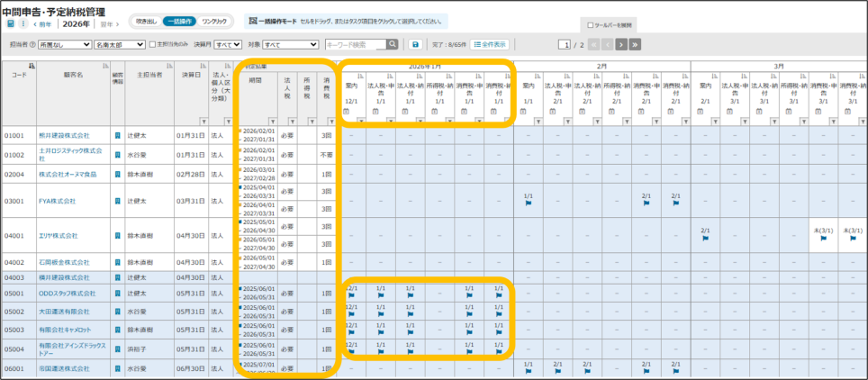This screenshot has height=380, width=868.
Task: Click the filter icon under 決算日 column
Action: click(x=202, y=120)
